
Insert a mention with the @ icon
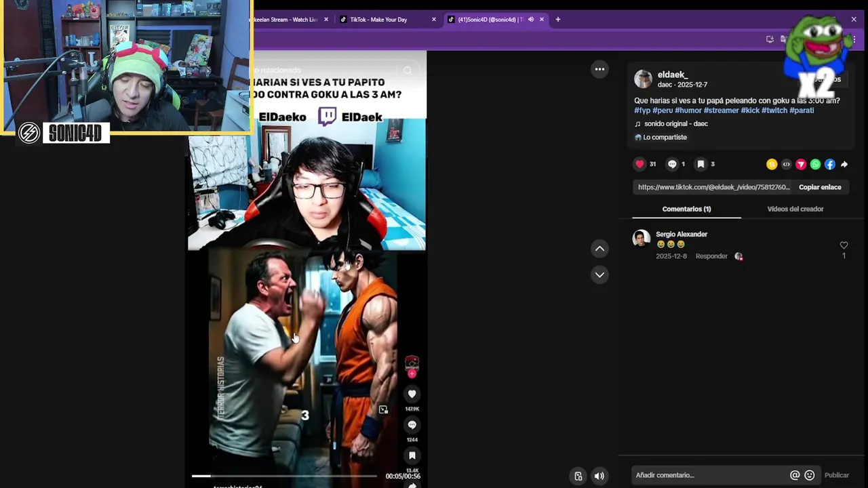[795, 475]
